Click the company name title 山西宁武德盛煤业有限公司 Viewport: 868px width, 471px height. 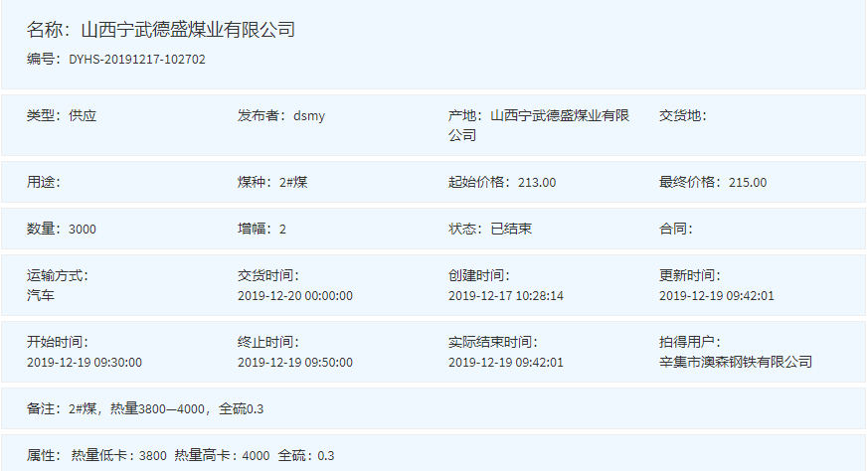188,30
